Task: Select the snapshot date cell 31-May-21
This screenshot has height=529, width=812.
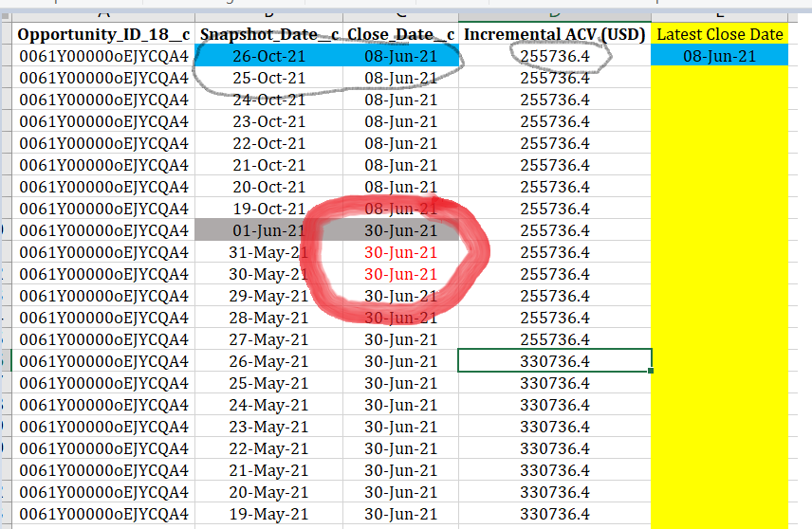Action: (x=268, y=252)
